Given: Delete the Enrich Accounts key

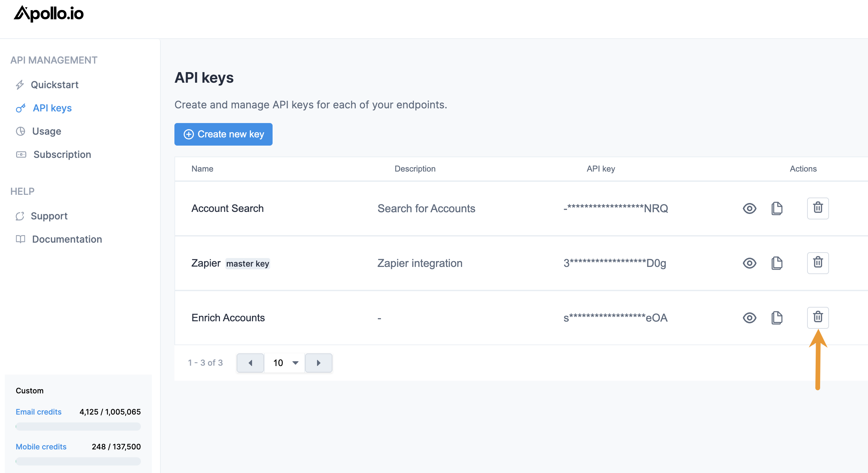Looking at the screenshot, I should [x=818, y=318].
